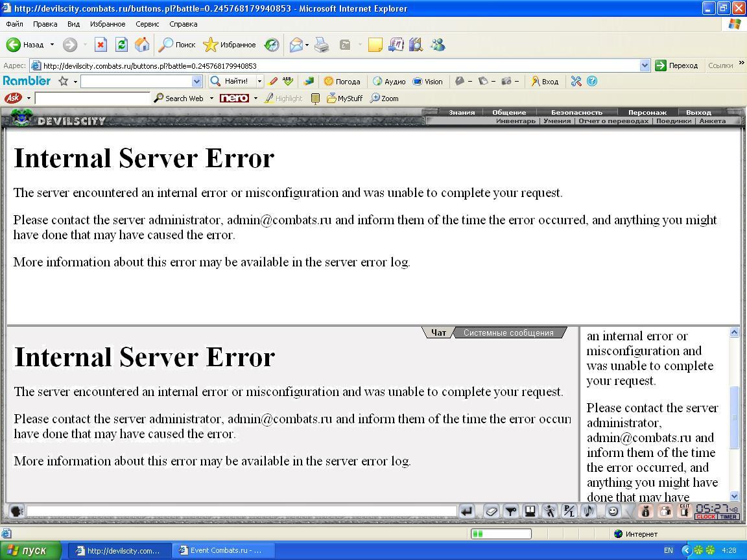Click the Rambler toolbar star icon
Image resolution: width=747 pixels, height=560 pixels.
(x=64, y=82)
